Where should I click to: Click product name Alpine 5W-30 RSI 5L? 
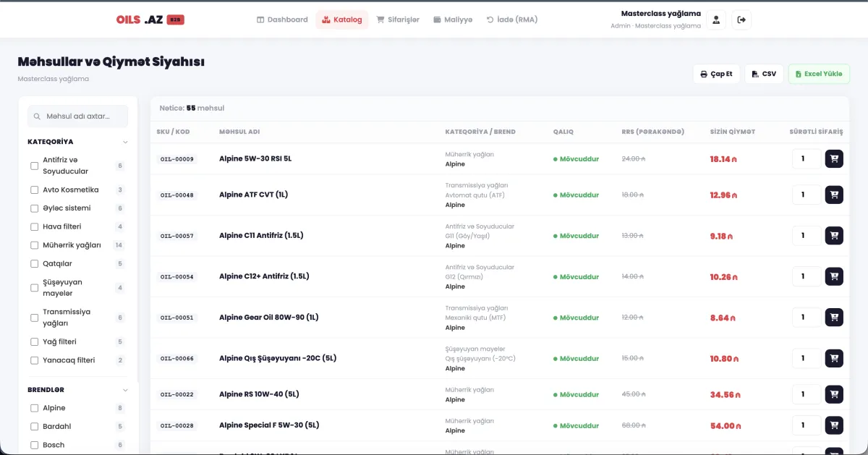[255, 158]
